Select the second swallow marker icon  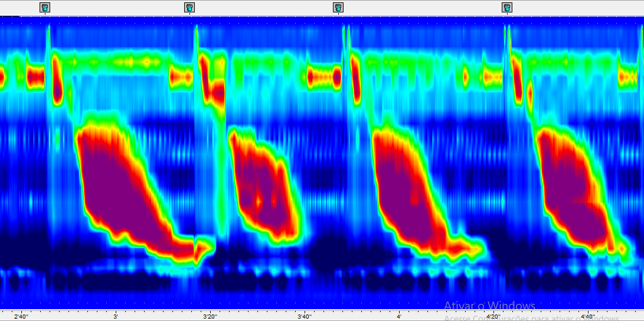189,7
